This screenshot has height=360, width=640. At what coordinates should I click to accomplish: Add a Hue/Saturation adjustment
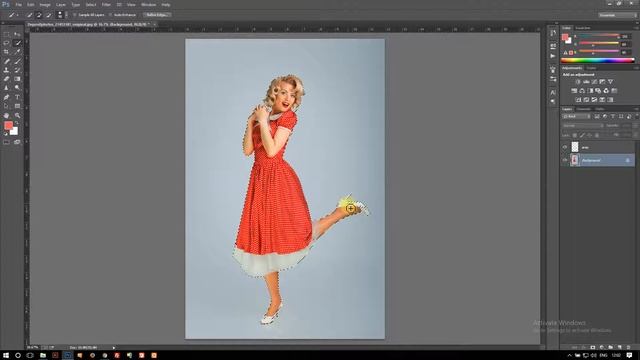pyautogui.click(x=574, y=91)
